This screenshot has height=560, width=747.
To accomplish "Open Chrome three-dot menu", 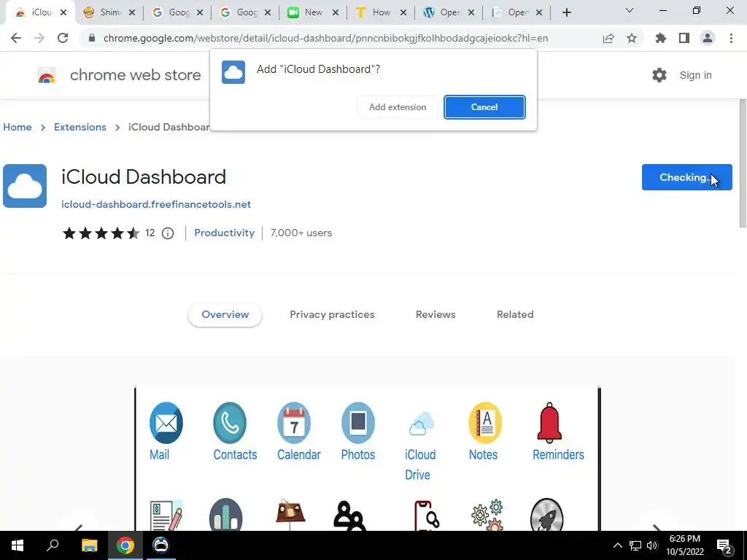I will coord(731,38).
